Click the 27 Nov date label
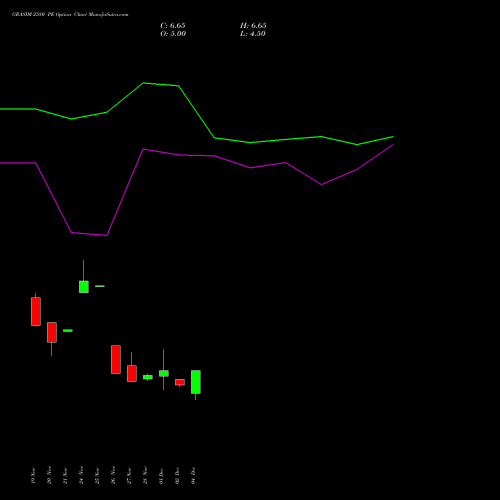The height and width of the screenshot is (500, 500). 129,475
